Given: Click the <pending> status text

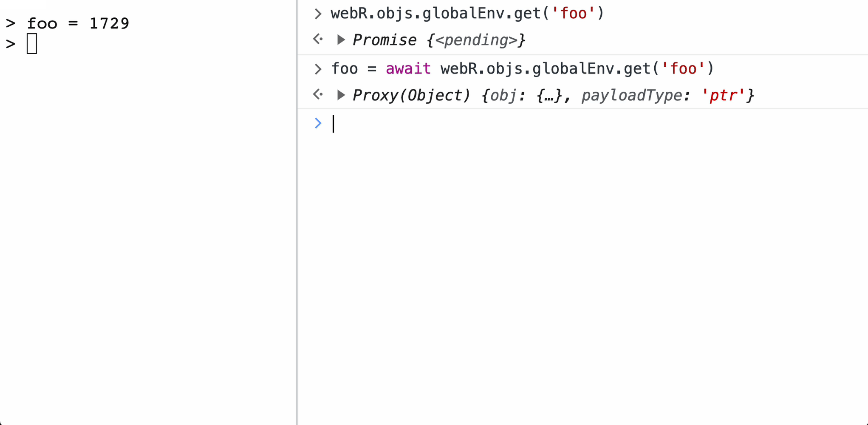Looking at the screenshot, I should [476, 40].
